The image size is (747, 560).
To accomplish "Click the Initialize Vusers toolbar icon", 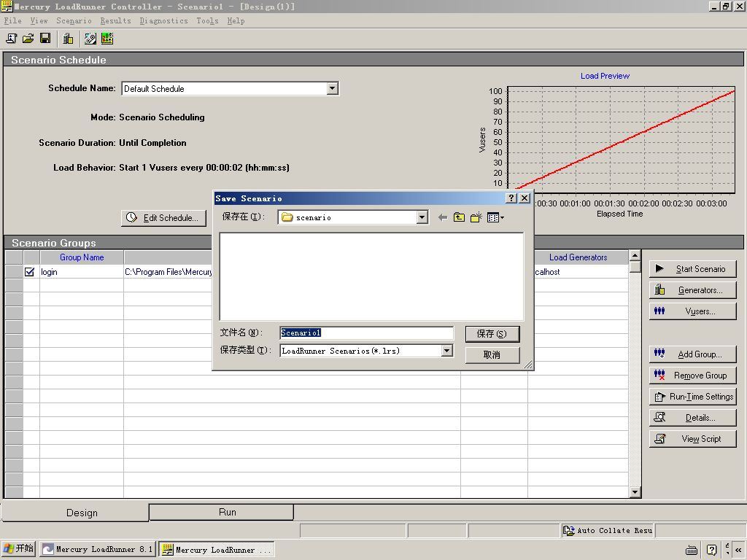I will coord(90,39).
